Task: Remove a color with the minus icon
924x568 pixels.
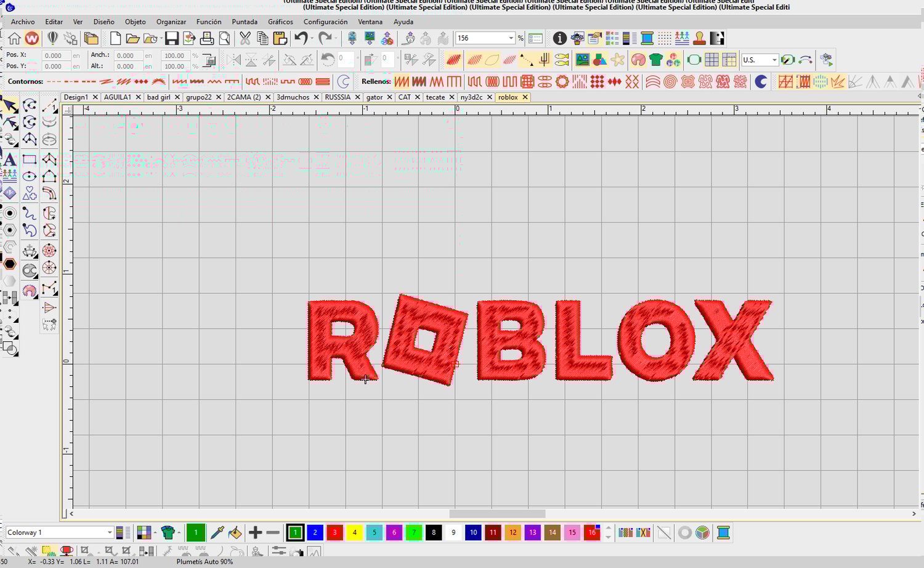Action: [274, 532]
